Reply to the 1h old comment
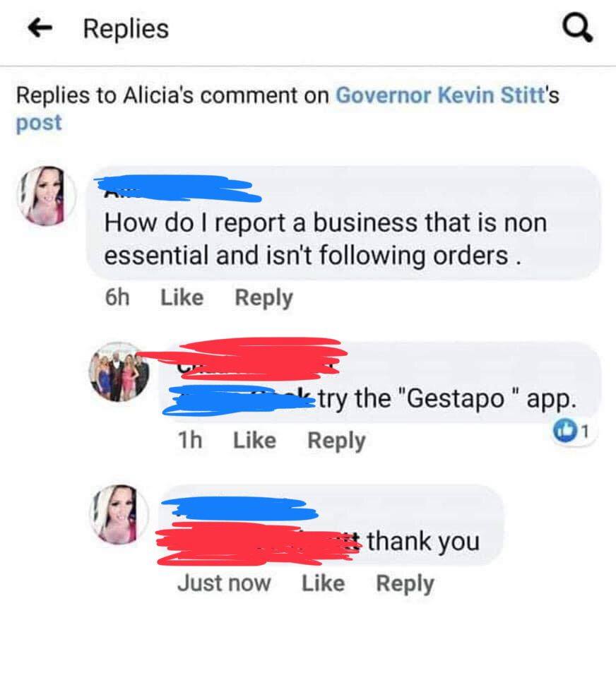This screenshot has width=616, height=678. click(336, 441)
